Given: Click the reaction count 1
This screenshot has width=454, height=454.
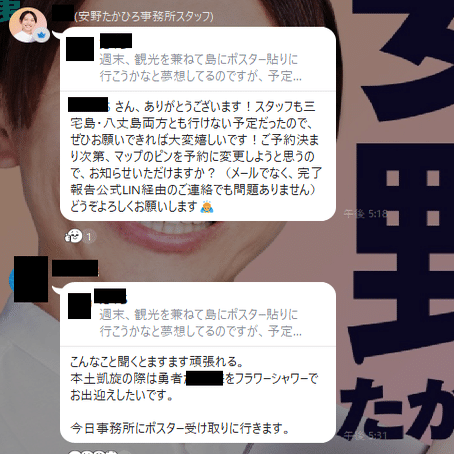Looking at the screenshot, I should (x=89, y=237).
